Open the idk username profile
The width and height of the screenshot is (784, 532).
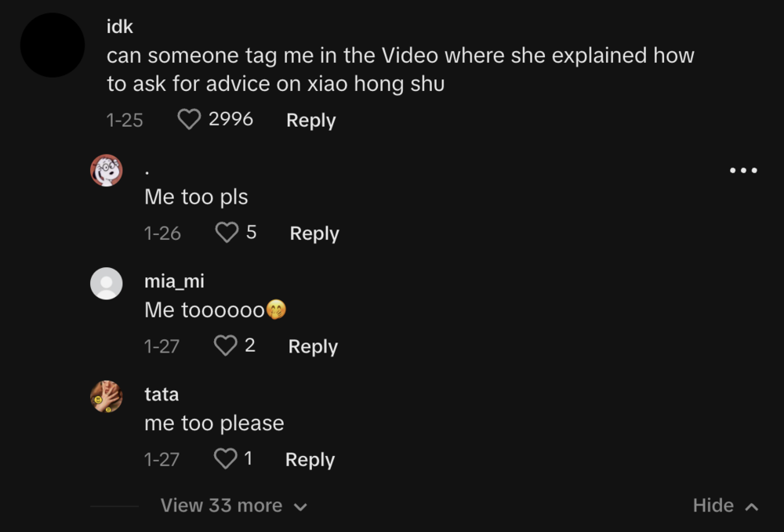coord(119,27)
